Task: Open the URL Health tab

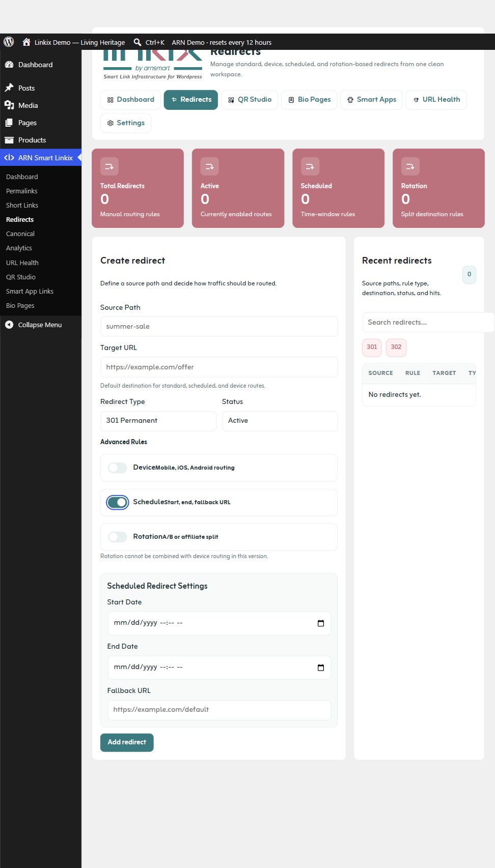Action: coord(436,100)
